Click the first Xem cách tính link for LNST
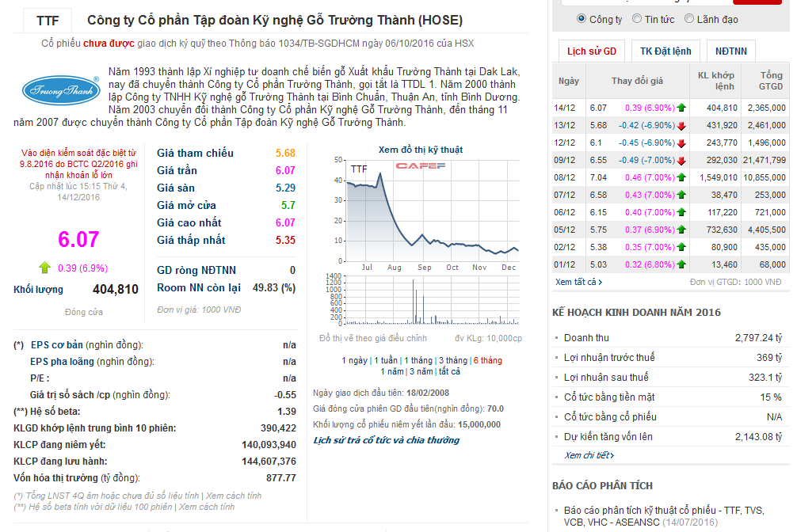Viewport: 797px width, 532px height. point(233,496)
